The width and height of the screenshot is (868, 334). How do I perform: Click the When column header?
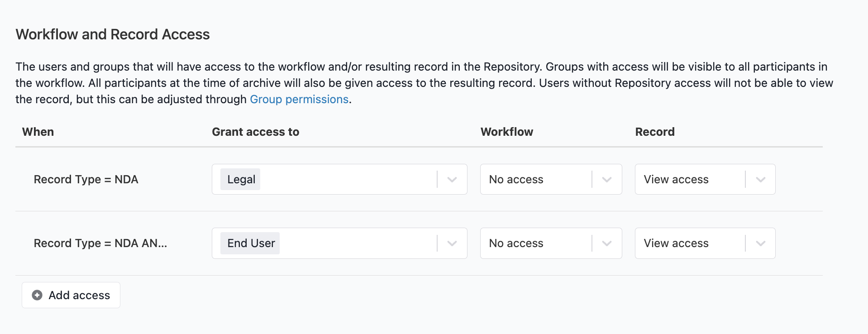tap(38, 132)
